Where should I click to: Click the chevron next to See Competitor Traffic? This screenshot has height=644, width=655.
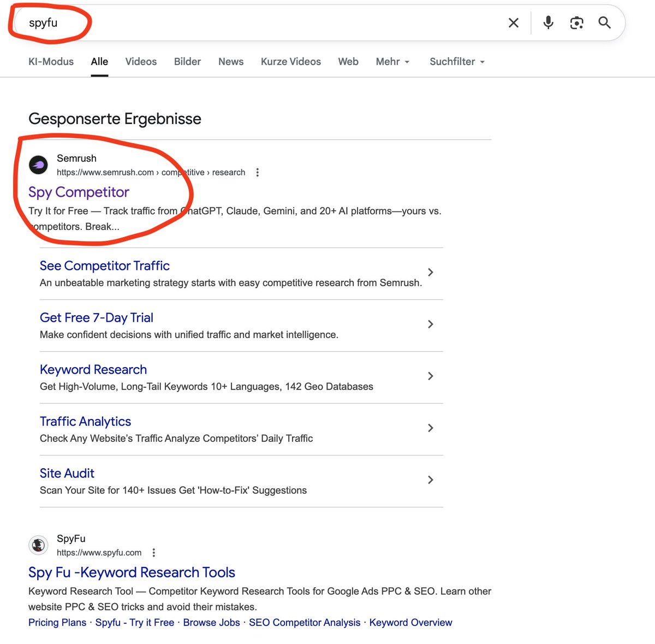[431, 272]
